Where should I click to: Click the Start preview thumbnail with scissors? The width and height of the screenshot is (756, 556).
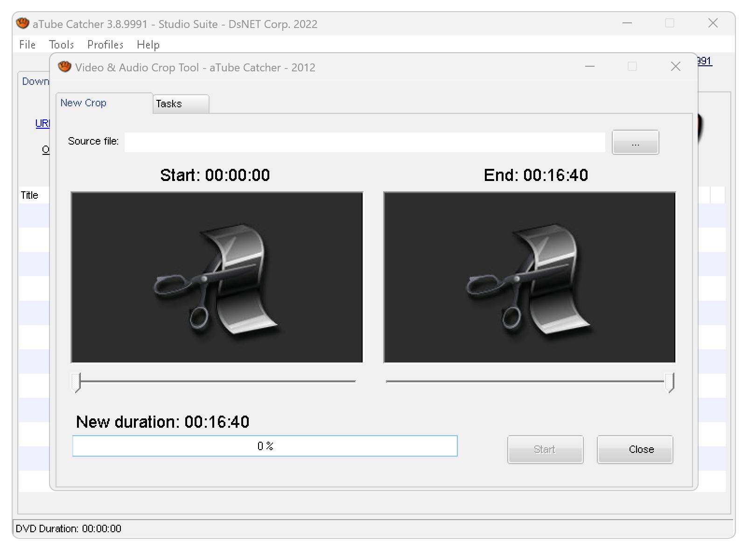click(217, 277)
